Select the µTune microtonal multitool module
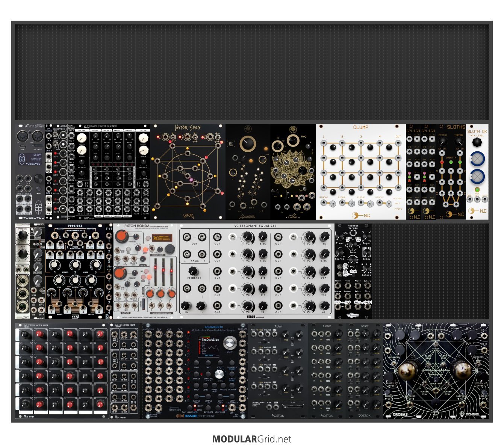This screenshot has width=504, height=447. coord(30,172)
